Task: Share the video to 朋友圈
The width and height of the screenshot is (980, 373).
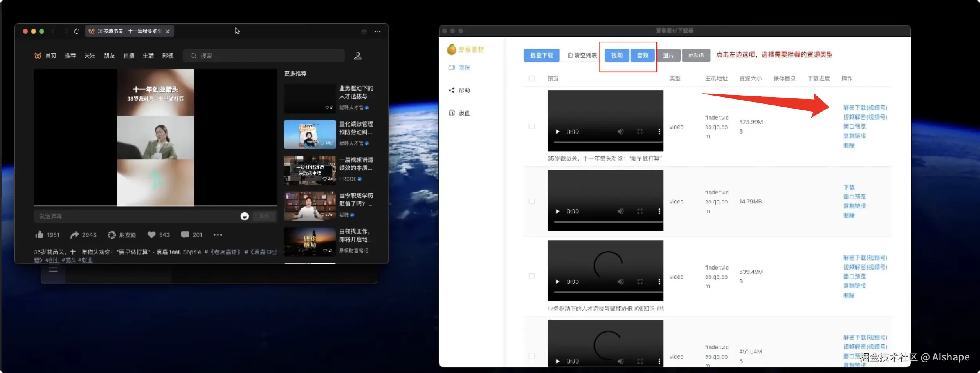Action: (122, 235)
